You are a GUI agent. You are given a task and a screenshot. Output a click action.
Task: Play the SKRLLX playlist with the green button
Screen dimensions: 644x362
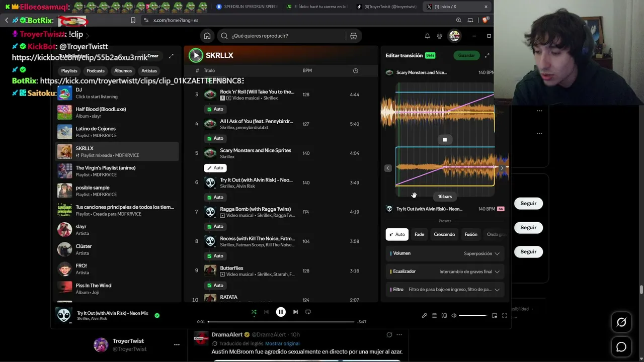coord(196,55)
